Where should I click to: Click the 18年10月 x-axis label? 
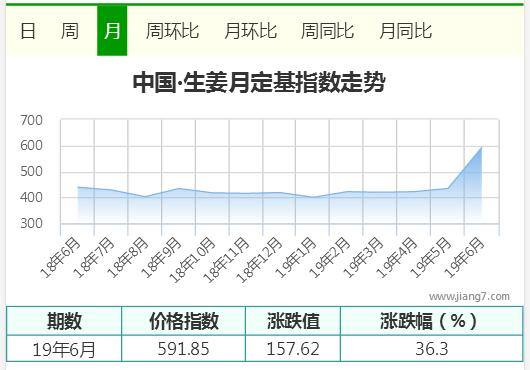[x=193, y=260]
